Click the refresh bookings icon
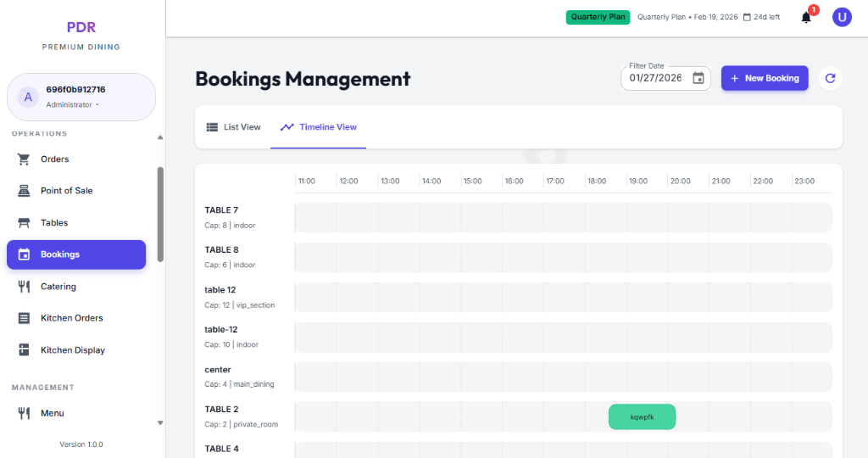The width and height of the screenshot is (868, 458). (831, 78)
